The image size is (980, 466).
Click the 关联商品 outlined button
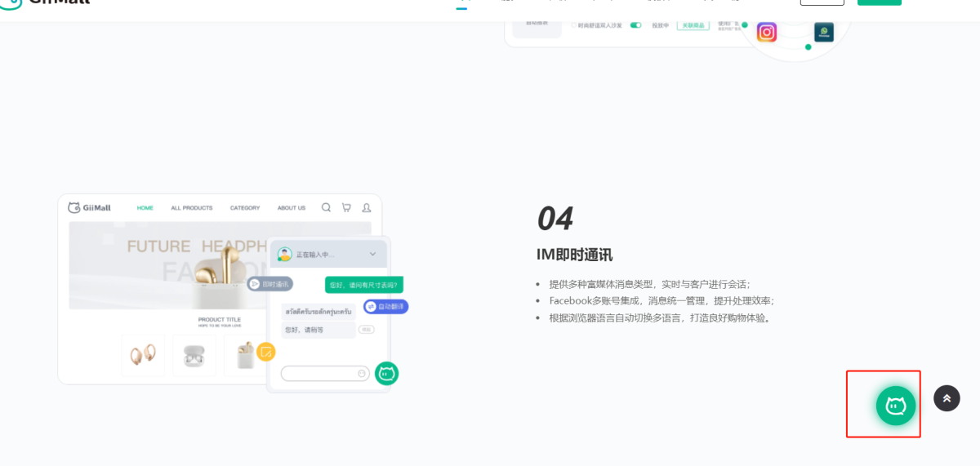(693, 25)
